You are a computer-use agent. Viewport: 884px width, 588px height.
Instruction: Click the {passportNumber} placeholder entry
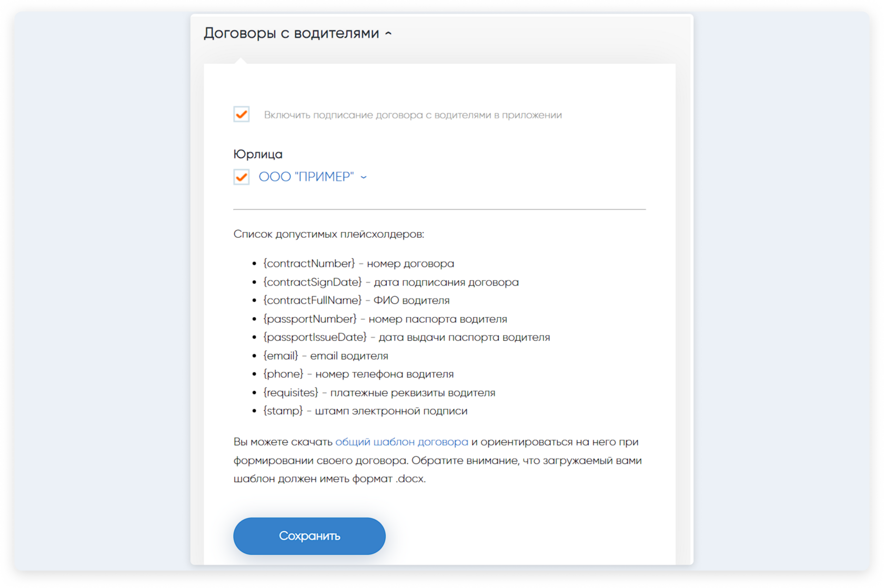pos(310,319)
